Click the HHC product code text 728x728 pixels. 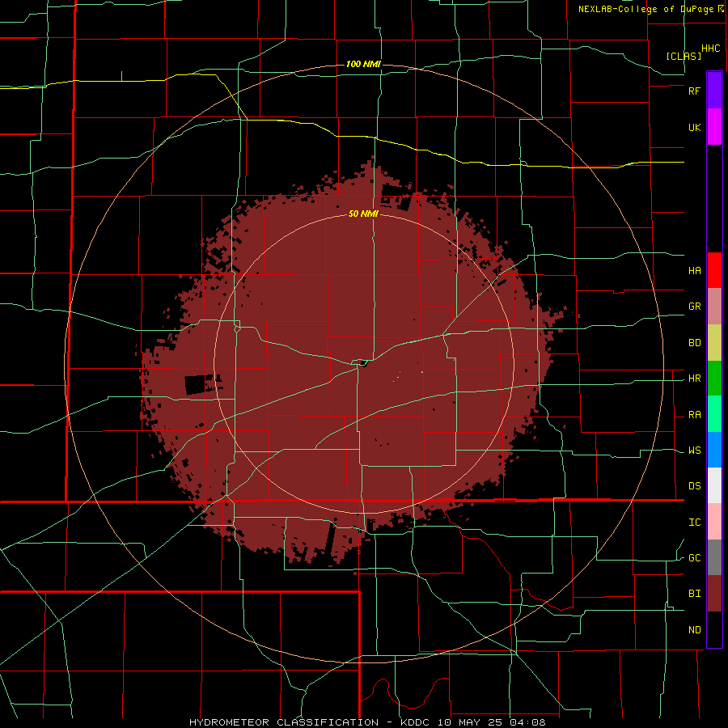tap(711, 49)
